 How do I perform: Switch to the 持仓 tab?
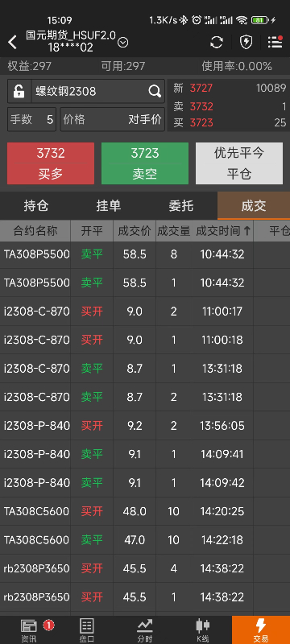tap(36, 206)
